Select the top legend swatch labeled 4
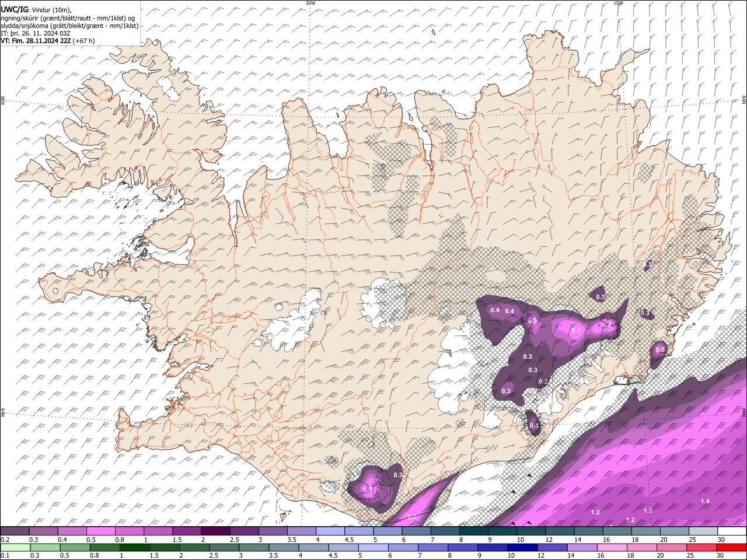The height and width of the screenshot is (560, 747). (x=330, y=531)
